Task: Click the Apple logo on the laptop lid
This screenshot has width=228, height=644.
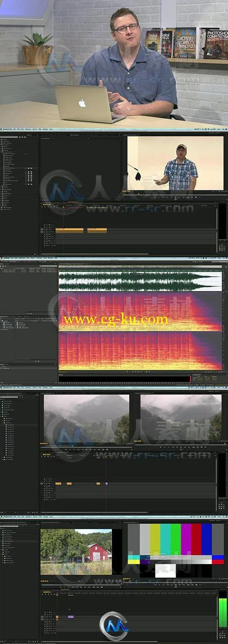Action: [x=82, y=103]
